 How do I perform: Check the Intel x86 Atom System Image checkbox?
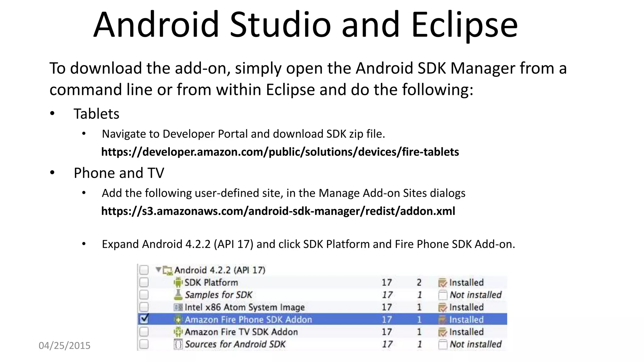(x=144, y=307)
